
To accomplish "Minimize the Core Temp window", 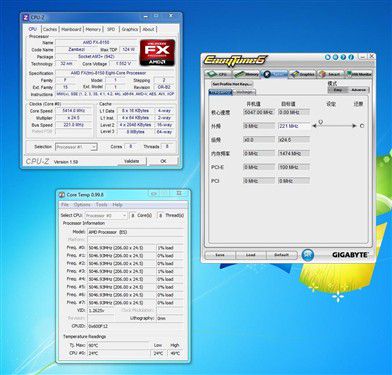I will point(154,193).
